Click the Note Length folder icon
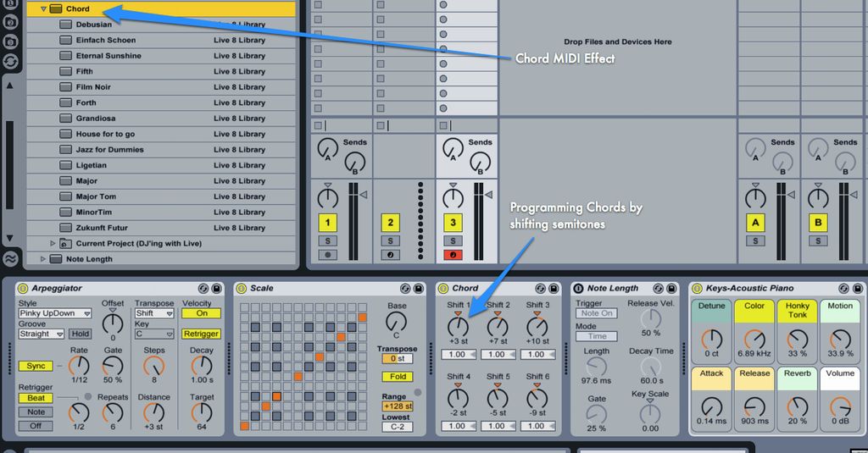The image size is (868, 453). click(x=55, y=259)
